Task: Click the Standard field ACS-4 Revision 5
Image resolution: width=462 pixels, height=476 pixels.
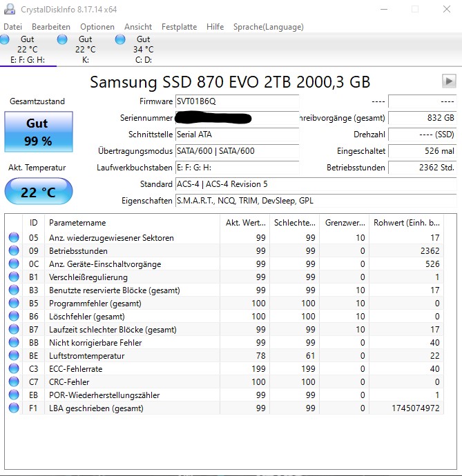Action: tap(316, 184)
